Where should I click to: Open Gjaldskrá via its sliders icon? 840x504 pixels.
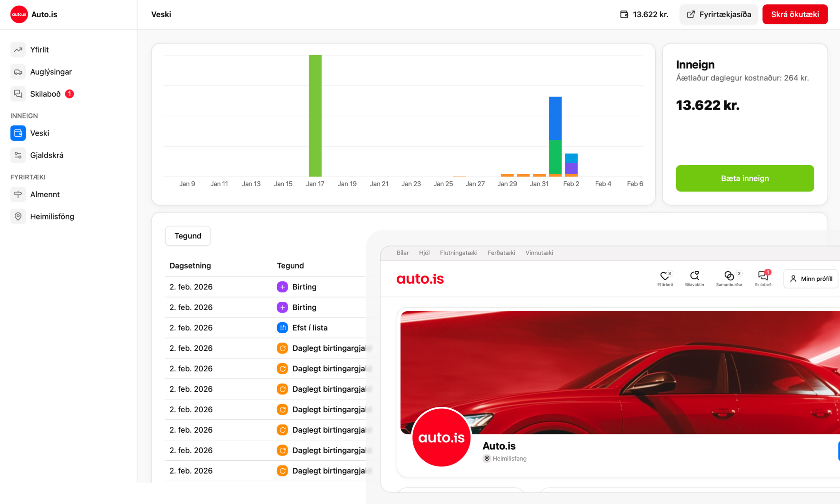[x=18, y=155]
